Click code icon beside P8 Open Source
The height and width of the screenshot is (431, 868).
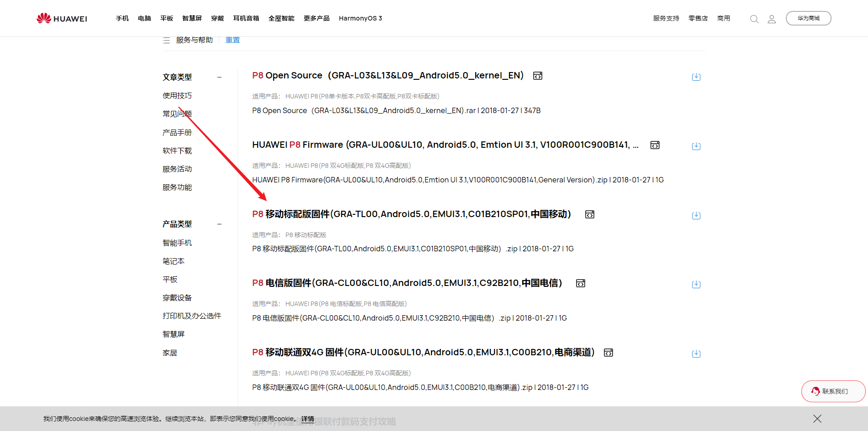(538, 76)
